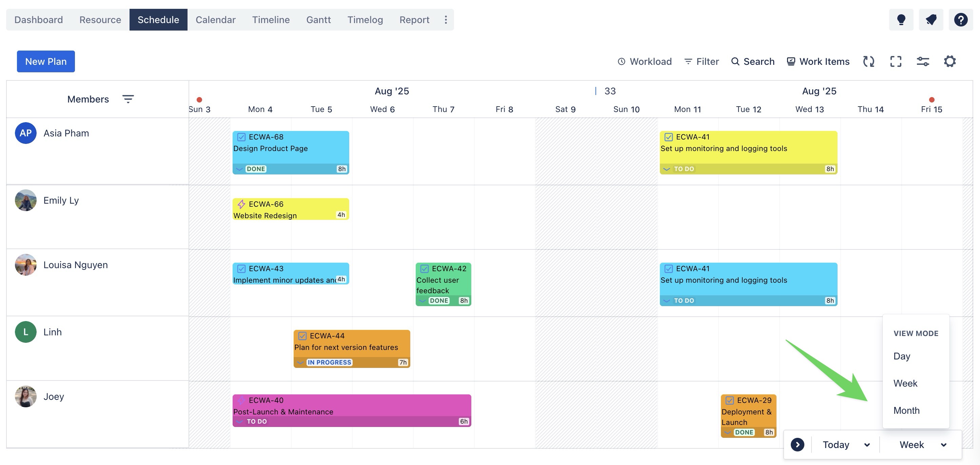Open the gear settings icon
The image size is (980, 465).
pyautogui.click(x=949, y=61)
